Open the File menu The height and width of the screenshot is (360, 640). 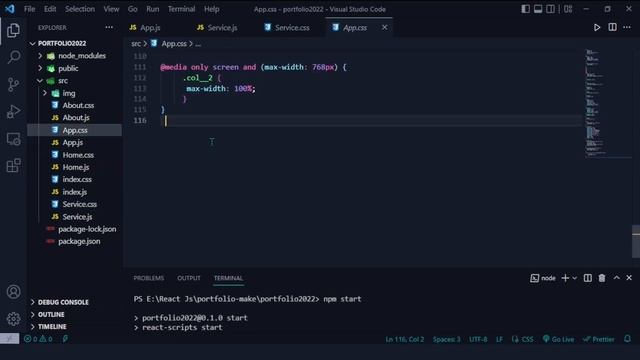tap(29, 9)
